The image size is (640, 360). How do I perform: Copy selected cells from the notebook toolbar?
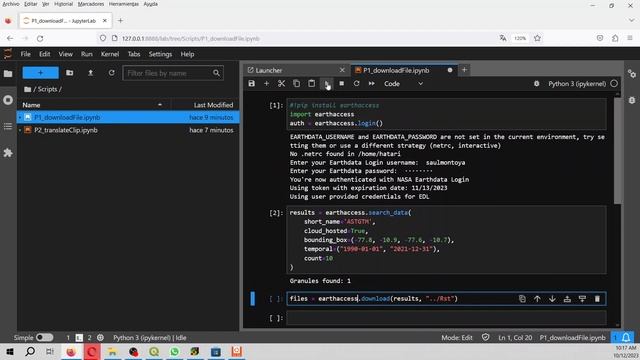[296, 84]
